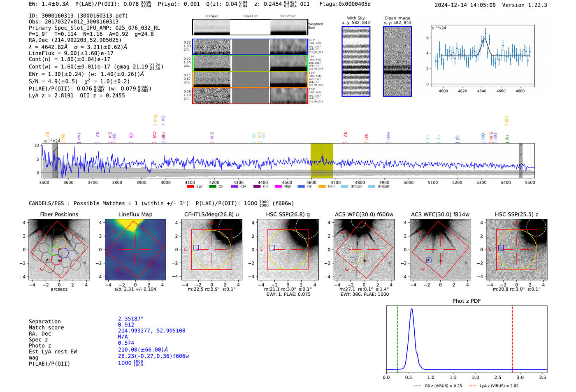The height and width of the screenshot is (392, 576).
Task: Click the blue-bordered fiber 2D spectrum row
Action: click(x=250, y=47)
